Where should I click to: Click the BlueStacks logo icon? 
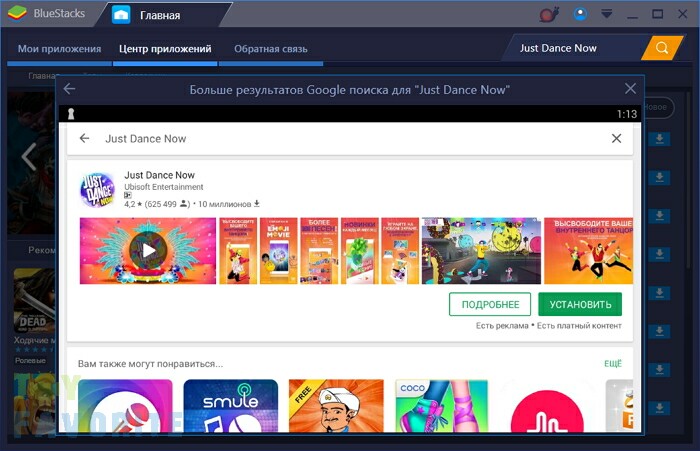point(17,13)
